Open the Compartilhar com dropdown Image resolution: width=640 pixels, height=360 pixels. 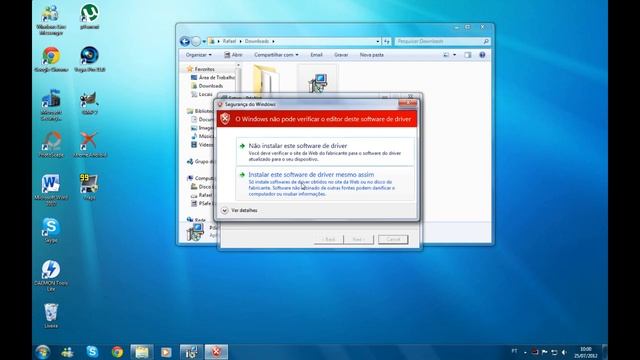(276, 55)
